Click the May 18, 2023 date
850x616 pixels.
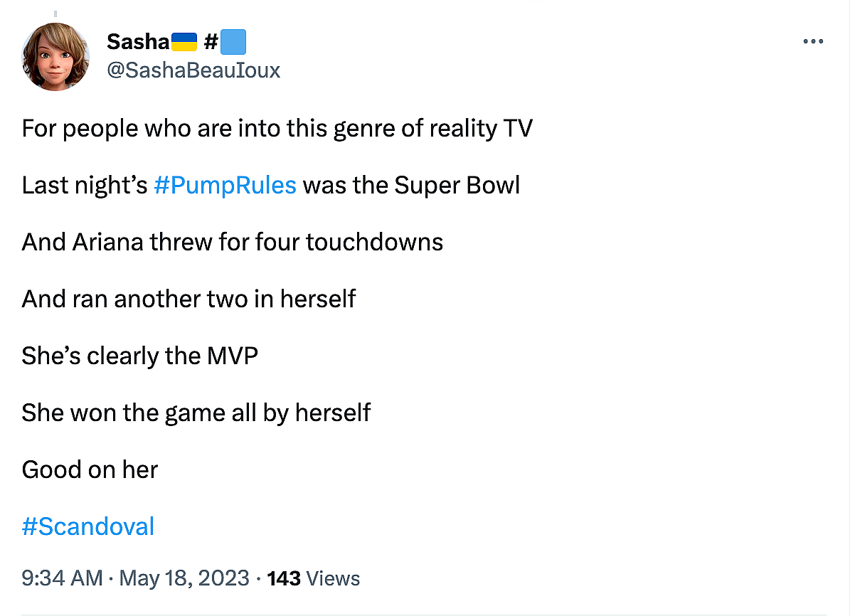click(x=184, y=578)
